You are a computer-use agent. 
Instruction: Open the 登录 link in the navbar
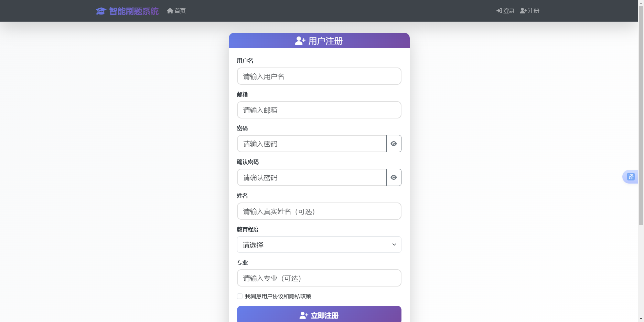coord(505,11)
